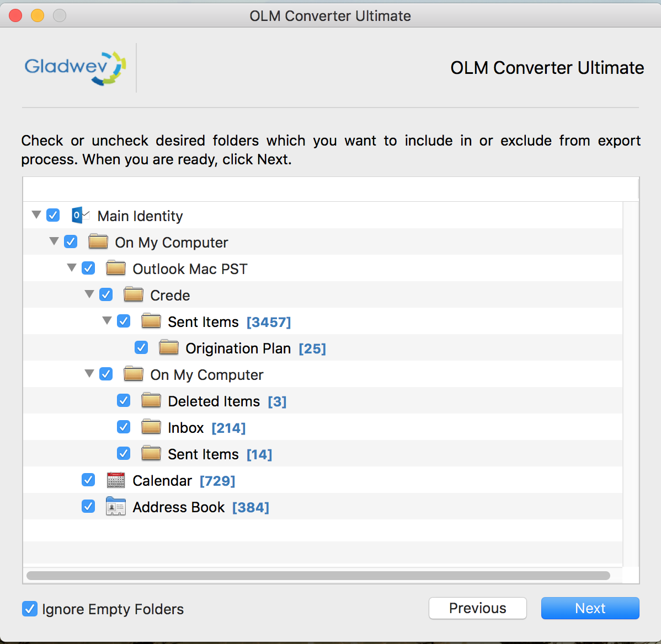
Task: Click the horizontal scrollbar of folder list
Action: [318, 575]
